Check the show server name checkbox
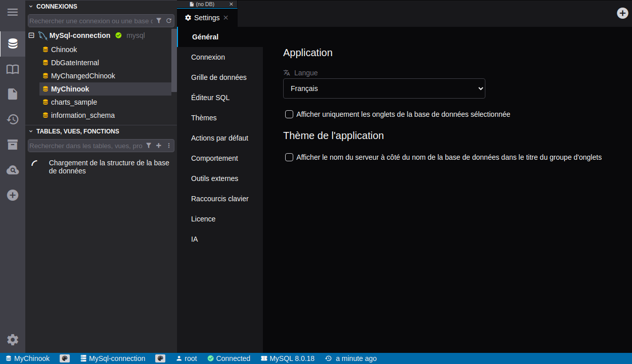 click(x=289, y=157)
